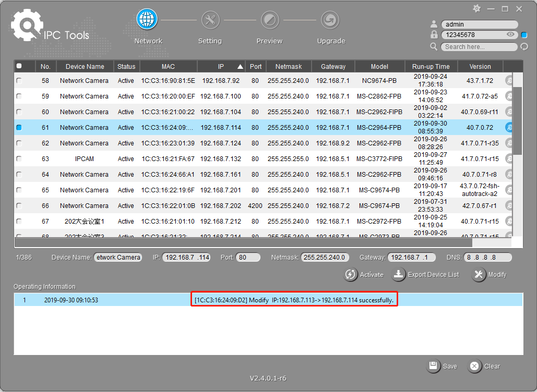Click refresh icon beside search box
The width and height of the screenshot is (537, 392).
point(524,47)
